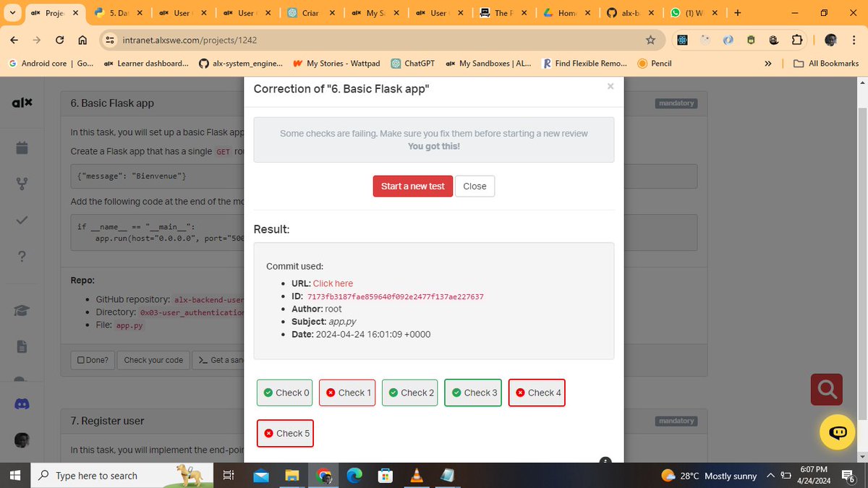The width and height of the screenshot is (868, 488).
Task: Click the checkmark evaluations icon in sidebar
Action: point(22,220)
